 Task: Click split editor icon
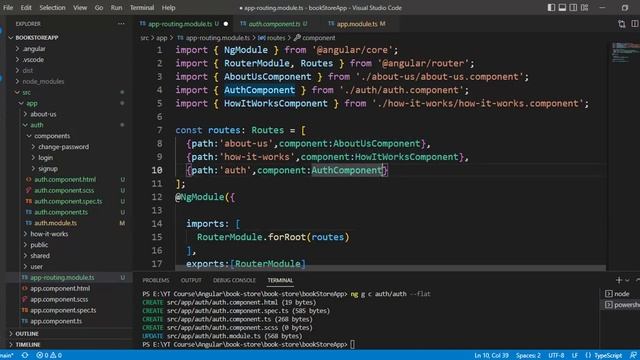[635, 24]
